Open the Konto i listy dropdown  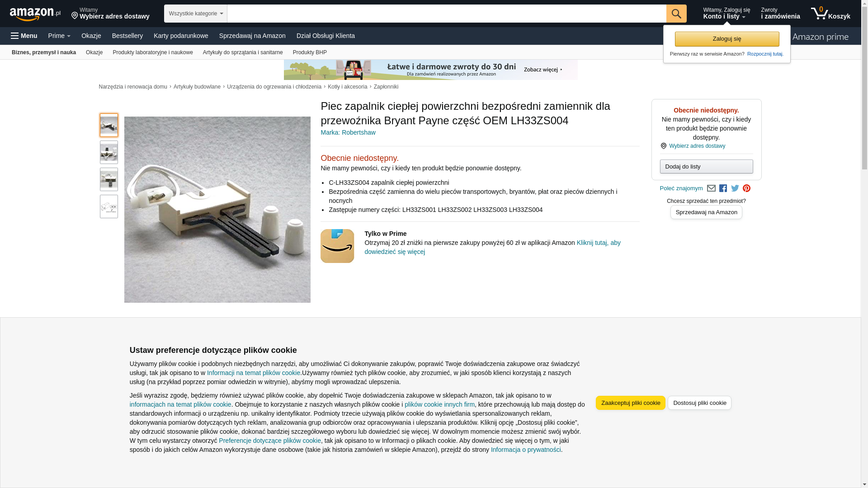click(x=726, y=14)
